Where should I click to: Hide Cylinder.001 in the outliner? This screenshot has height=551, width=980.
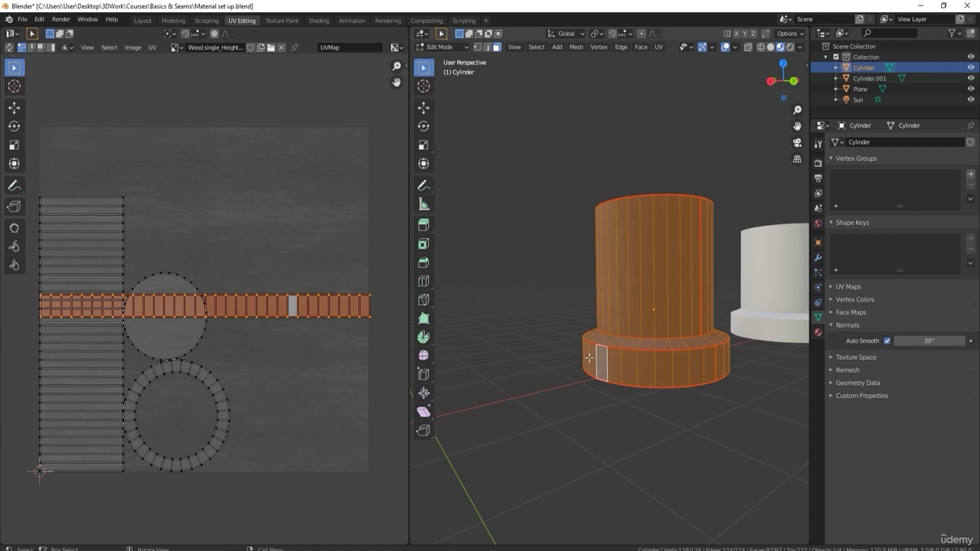971,78
